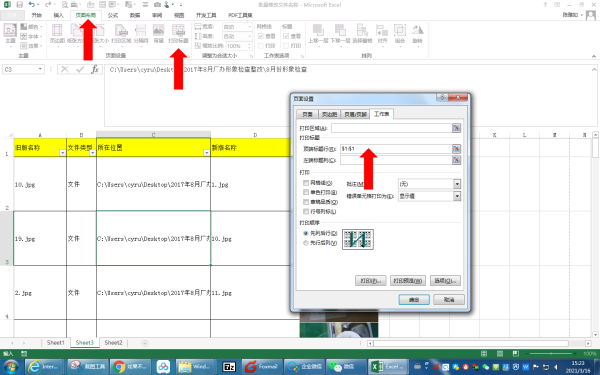Click the Print (打印) button in dialog
This screenshot has height=375, width=600.
370,280
